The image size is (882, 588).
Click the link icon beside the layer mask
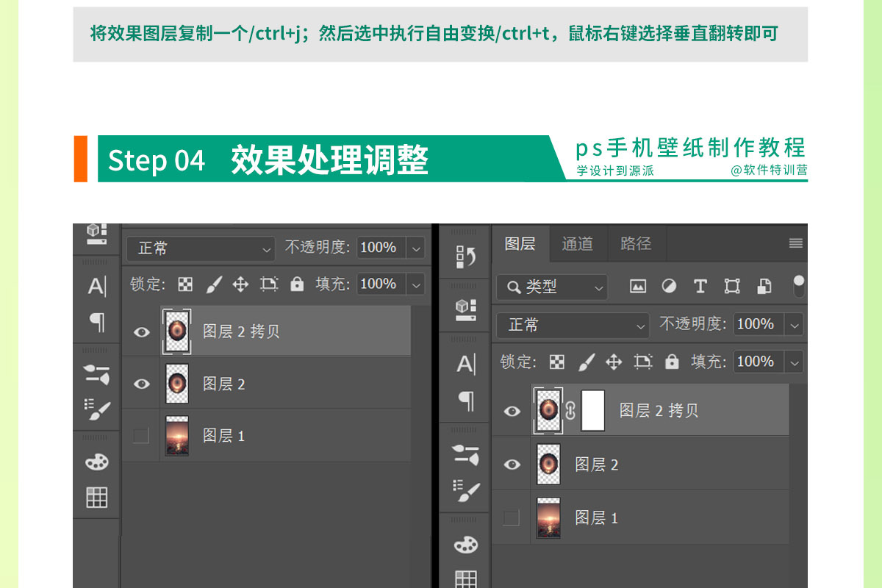(570, 410)
